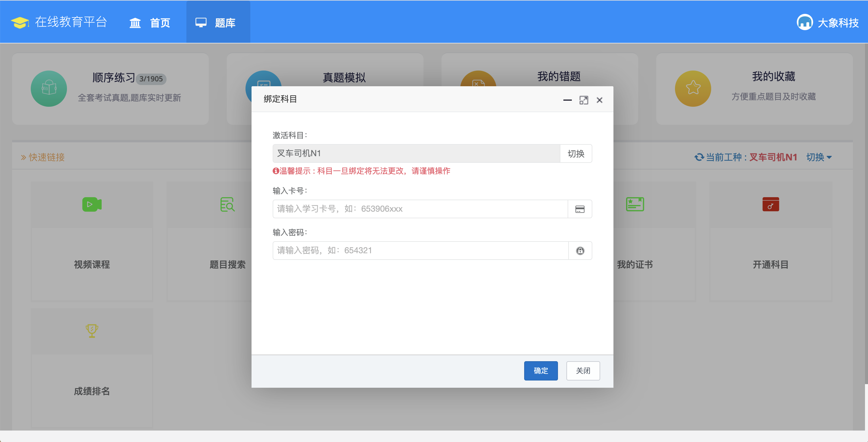The image size is (868, 442).
Task: Click the 大象科技 user avatar
Action: click(805, 23)
